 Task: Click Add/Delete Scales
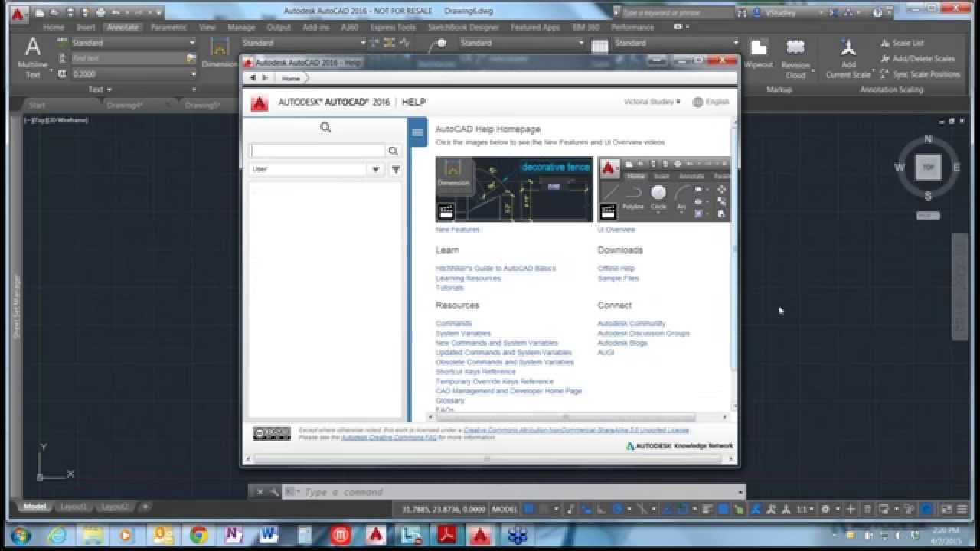917,58
